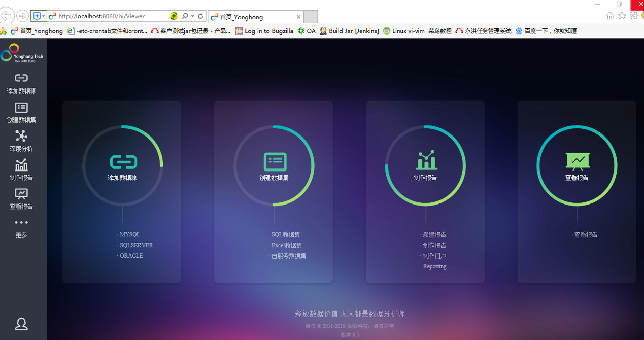Click the URL address field
Viewport: 644px width, 340px height.
click(112, 16)
